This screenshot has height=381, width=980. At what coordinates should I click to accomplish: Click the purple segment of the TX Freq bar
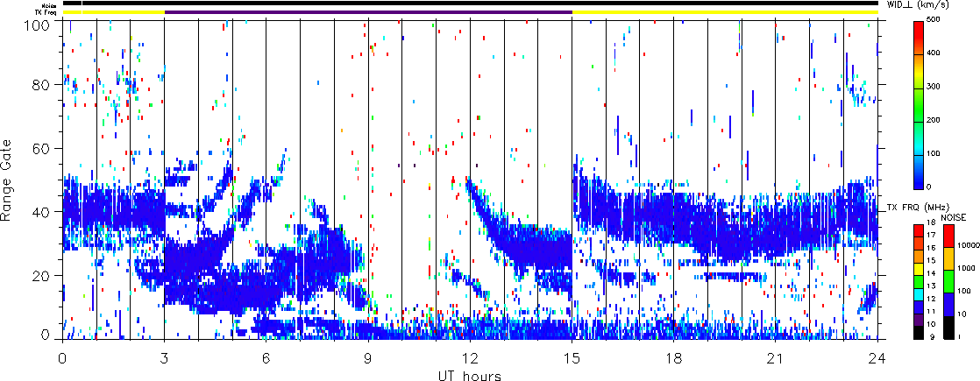click(368, 12)
